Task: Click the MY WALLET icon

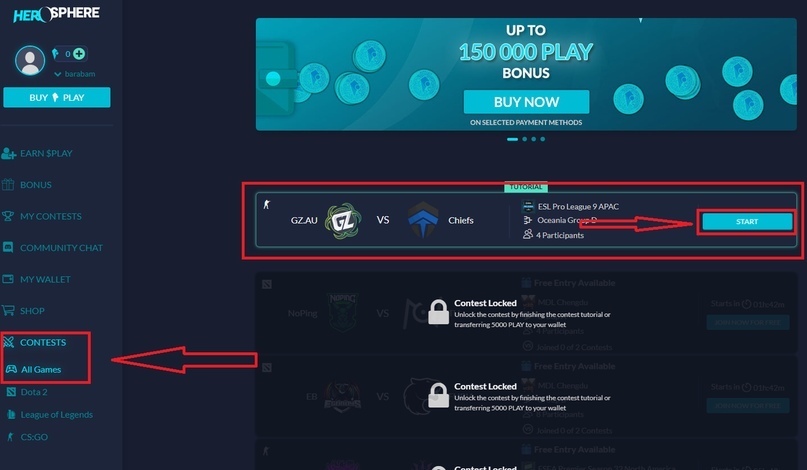Action: click(8, 279)
